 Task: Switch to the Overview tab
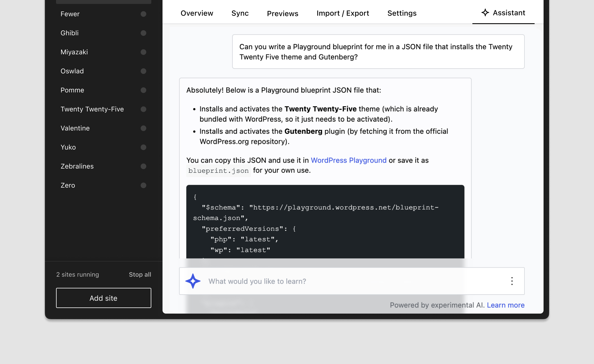197,13
